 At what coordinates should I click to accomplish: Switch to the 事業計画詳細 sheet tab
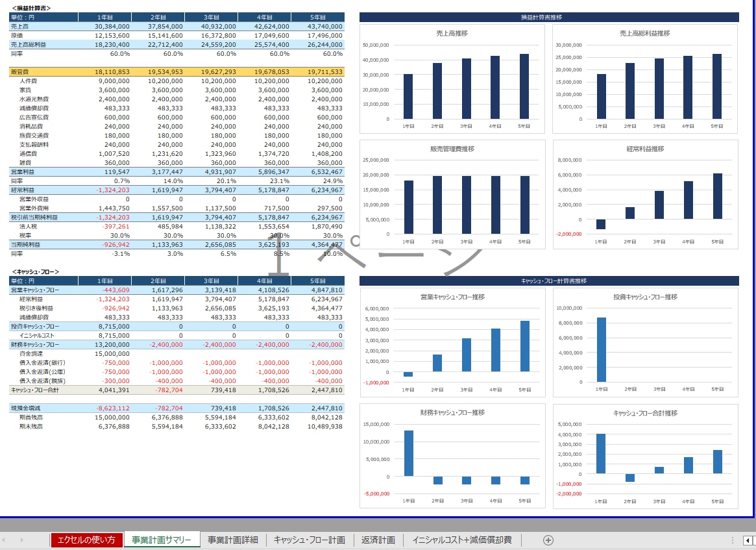[x=233, y=540]
